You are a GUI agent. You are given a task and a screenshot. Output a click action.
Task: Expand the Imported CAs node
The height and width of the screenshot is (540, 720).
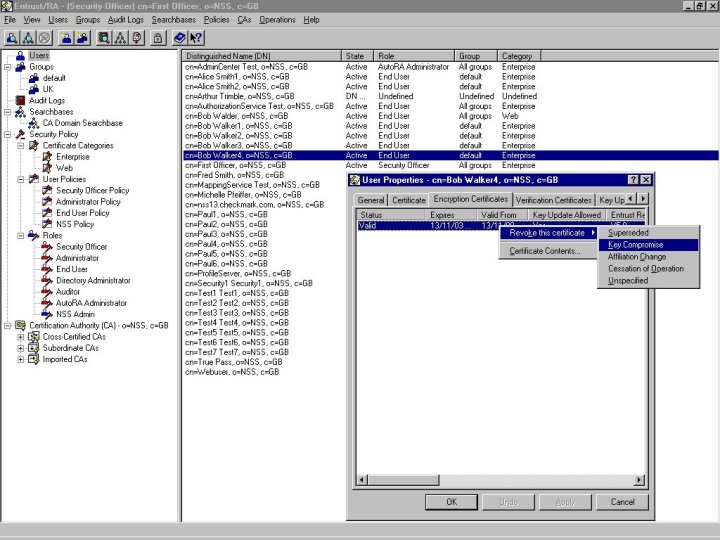pos(21,360)
